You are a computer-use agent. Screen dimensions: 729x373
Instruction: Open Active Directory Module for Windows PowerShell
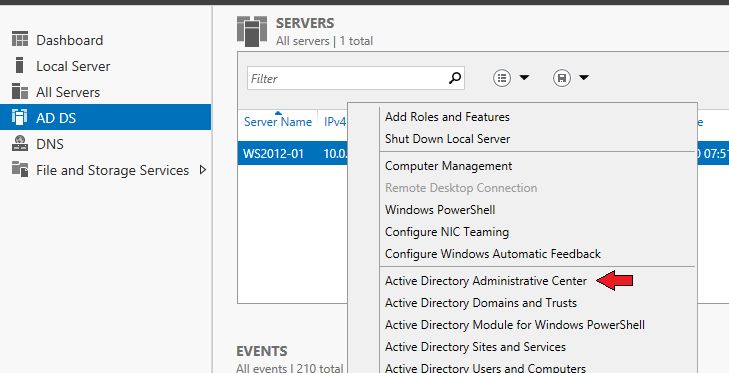point(515,325)
